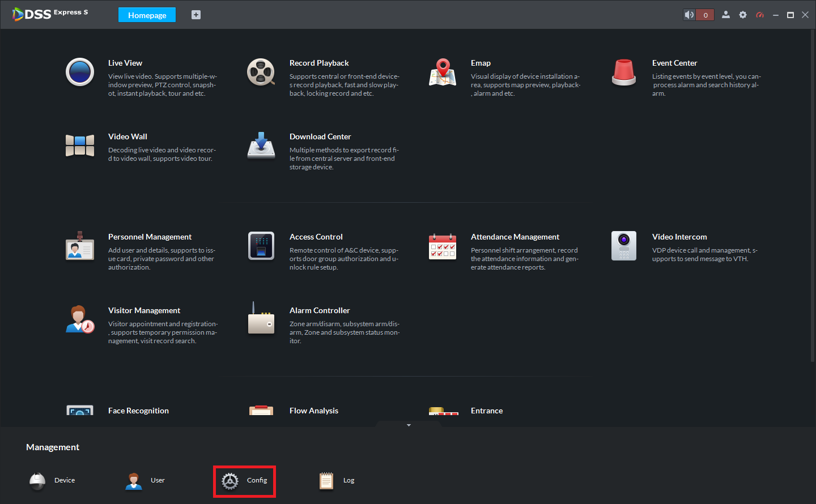
Task: Click the DSS Express S logo
Action: [x=50, y=14]
